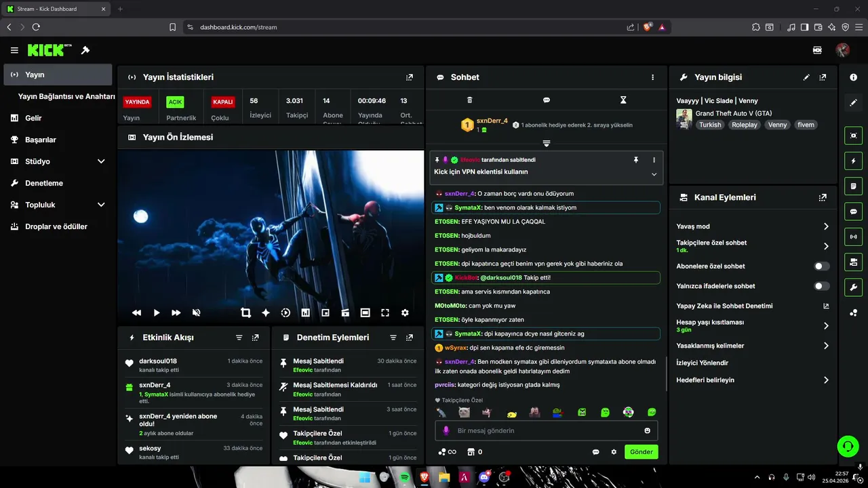This screenshot has width=868, height=488.
Task: Go to the Başarılar page
Action: [x=58, y=140]
